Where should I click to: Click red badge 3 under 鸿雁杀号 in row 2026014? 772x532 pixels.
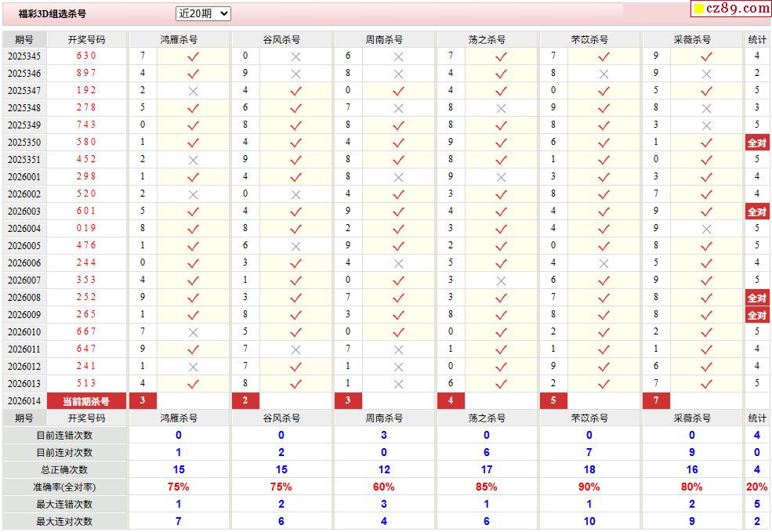[x=143, y=400]
